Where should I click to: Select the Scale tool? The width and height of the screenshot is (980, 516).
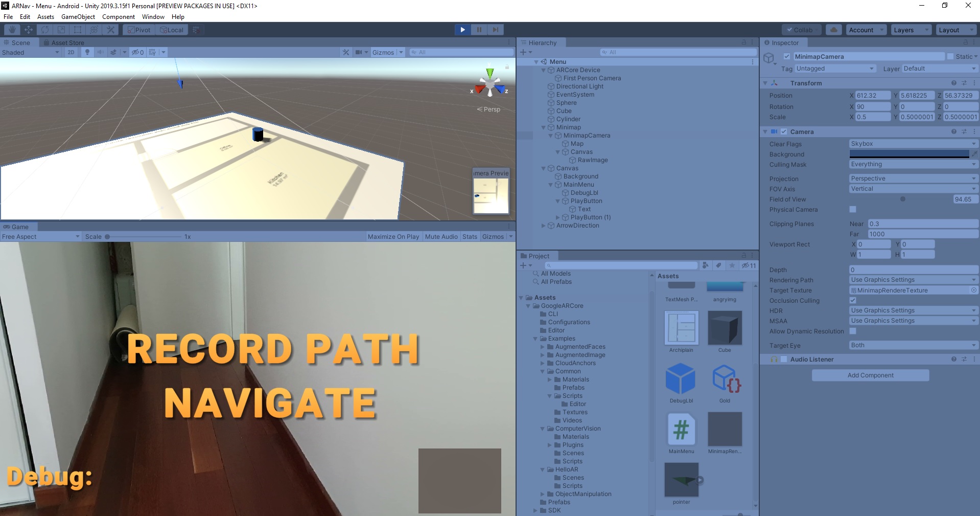(61, 29)
